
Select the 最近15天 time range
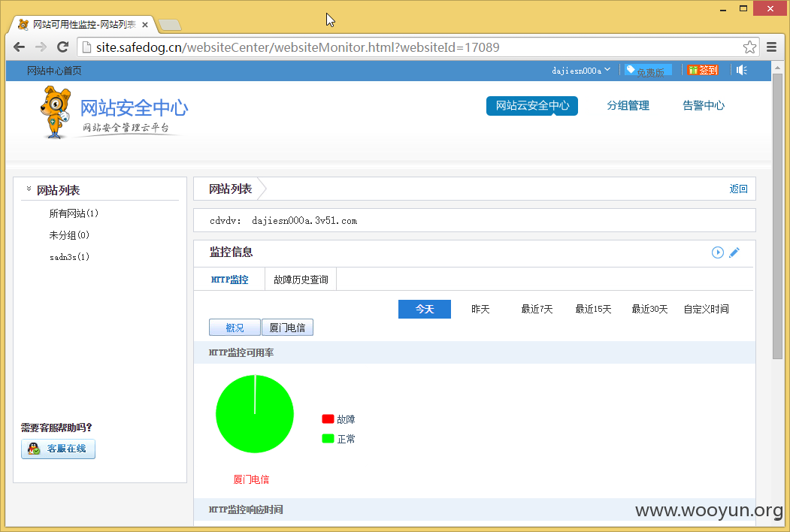point(593,309)
